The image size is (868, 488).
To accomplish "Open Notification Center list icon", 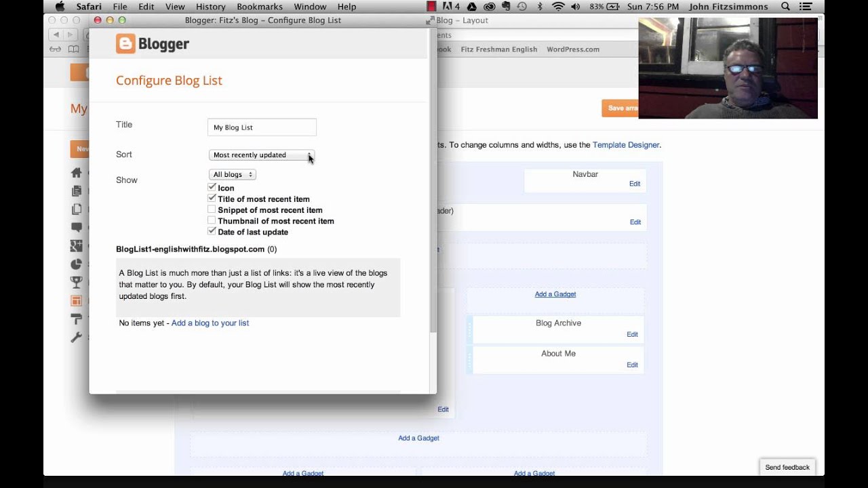I will pyautogui.click(x=807, y=7).
